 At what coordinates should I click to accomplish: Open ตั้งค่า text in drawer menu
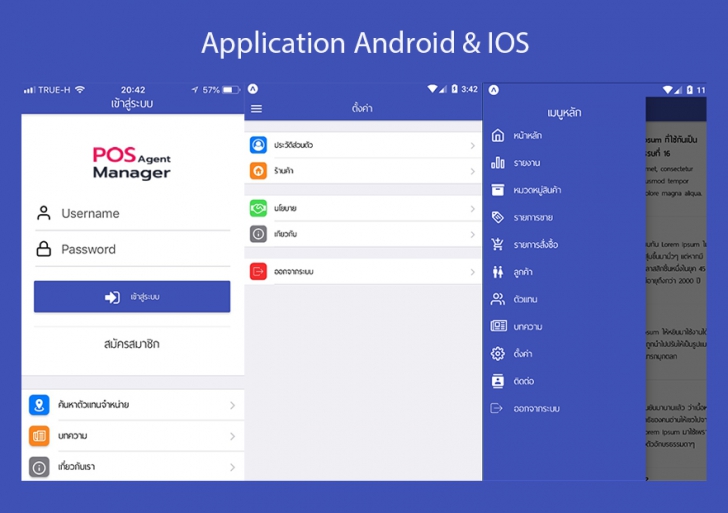click(523, 354)
